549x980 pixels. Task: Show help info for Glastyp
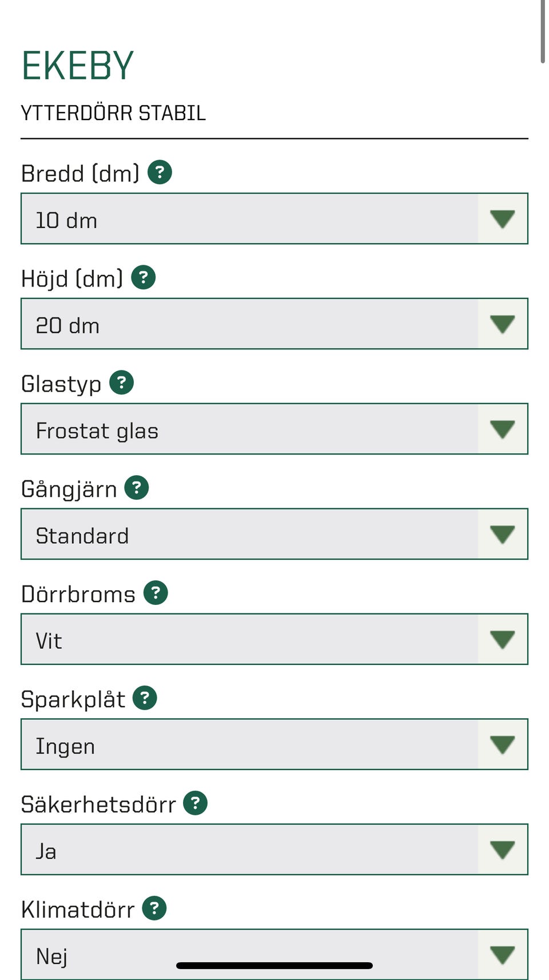[122, 383]
